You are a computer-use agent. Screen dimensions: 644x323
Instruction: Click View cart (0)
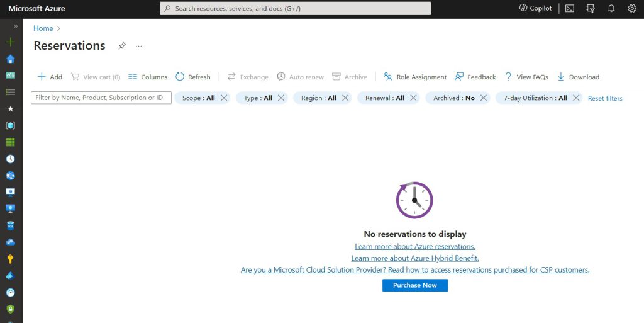coord(96,77)
